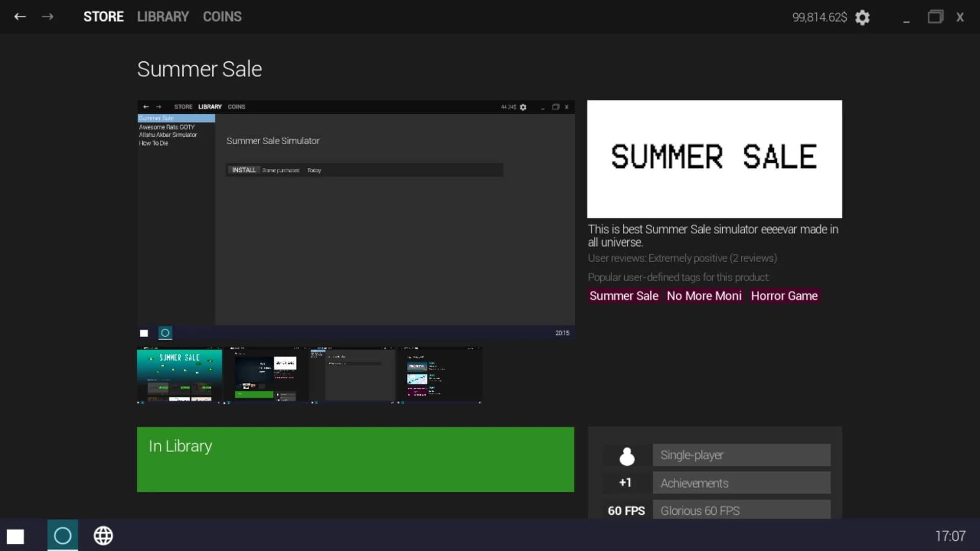This screenshot has width=980, height=551.
Task: Open the browser globe icon in taskbar
Action: 103,536
